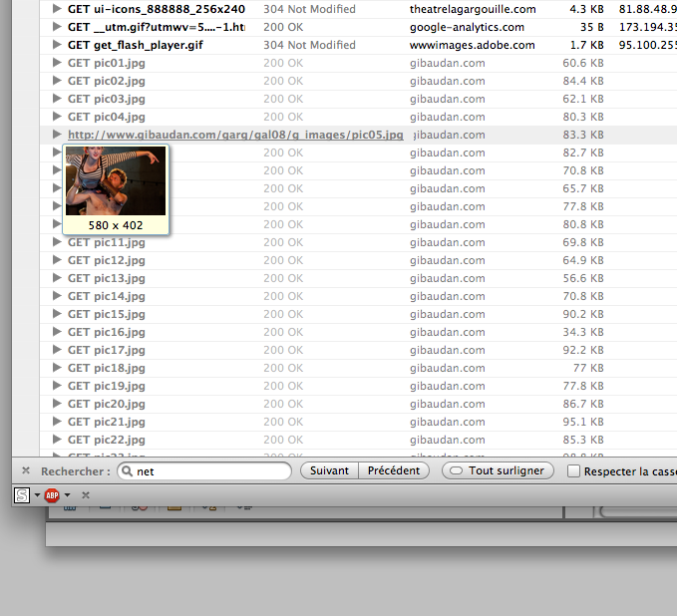The height and width of the screenshot is (616, 677).
Task: Open the pic05.jpg URL link
Action: coord(235,135)
